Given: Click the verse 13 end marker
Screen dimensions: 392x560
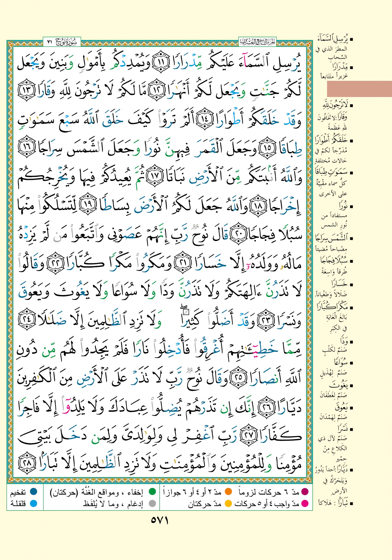Looking at the screenshot, I should click(x=26, y=92).
